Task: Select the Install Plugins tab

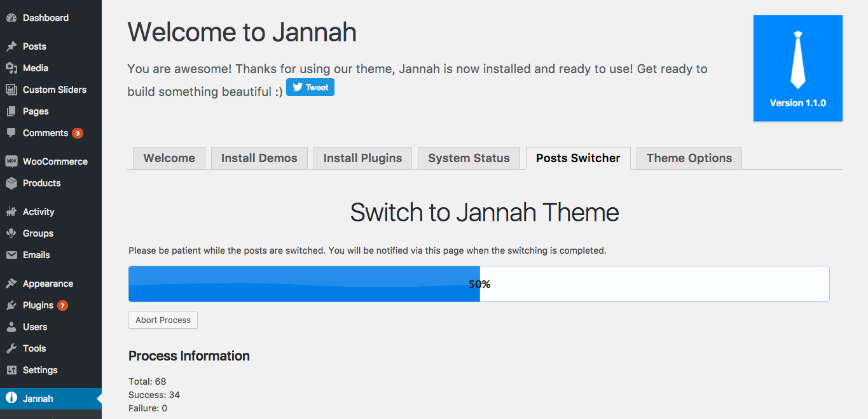Action: click(362, 158)
